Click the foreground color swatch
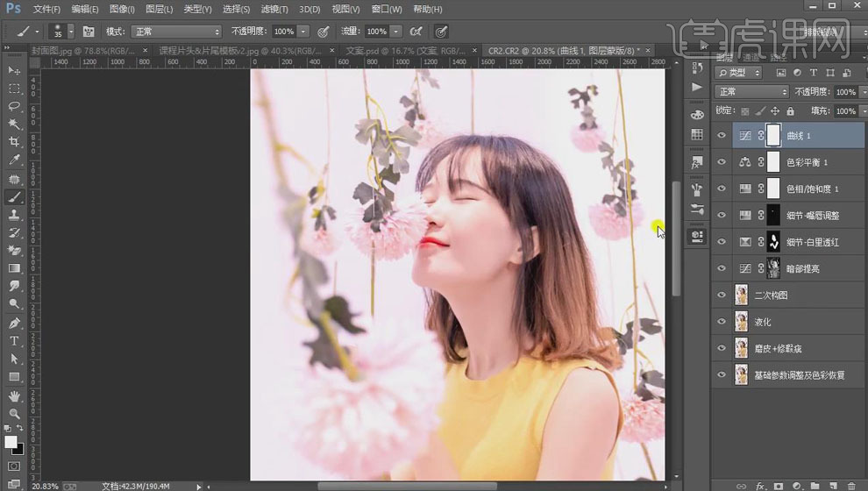The height and width of the screenshot is (491, 868). pyautogui.click(x=11, y=442)
